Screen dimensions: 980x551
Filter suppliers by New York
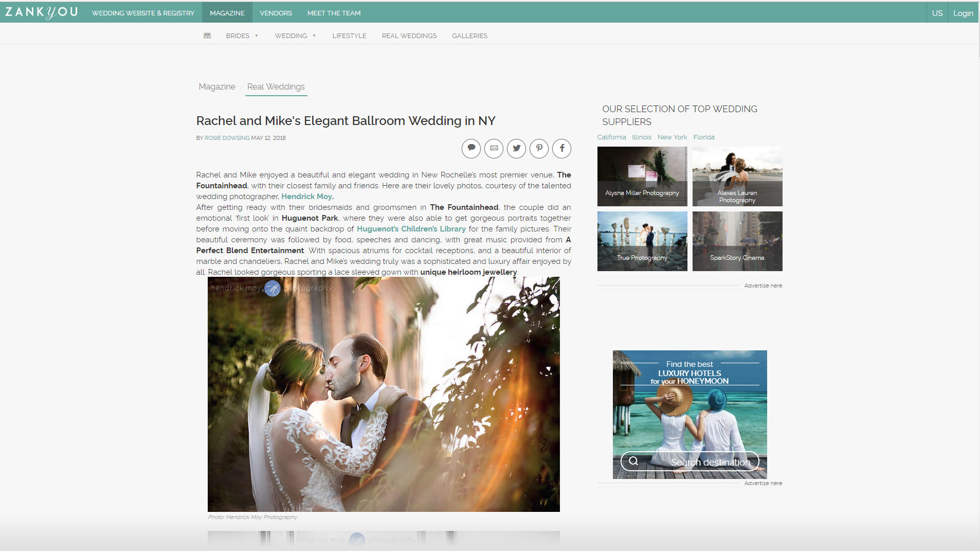coord(672,137)
